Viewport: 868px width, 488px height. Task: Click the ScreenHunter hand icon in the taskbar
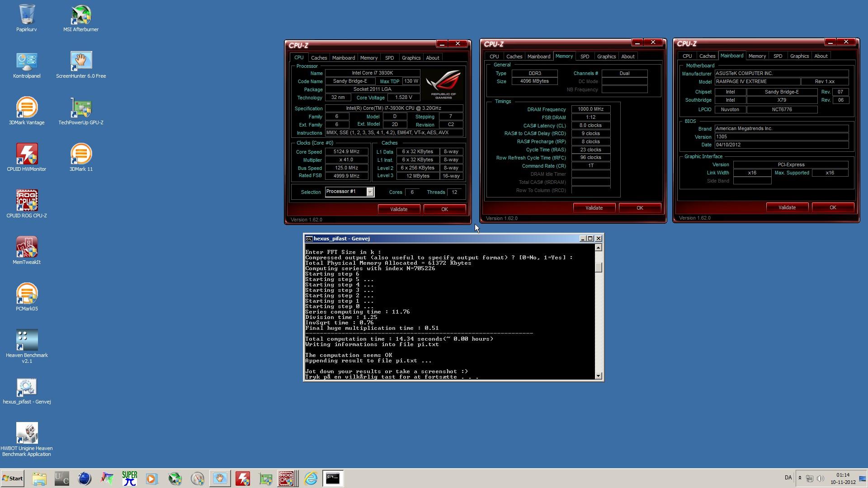[220, 479]
